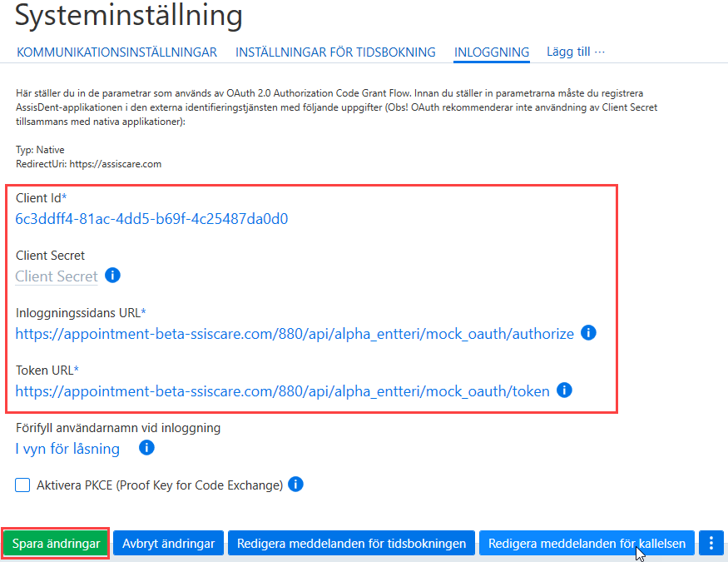Image resolution: width=728 pixels, height=562 pixels.
Task: Switch to Kommunikationsinställningar tab
Action: 117,52
